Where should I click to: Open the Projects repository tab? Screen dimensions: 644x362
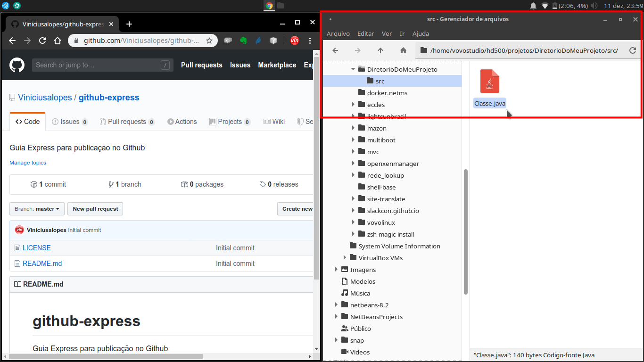click(x=230, y=122)
